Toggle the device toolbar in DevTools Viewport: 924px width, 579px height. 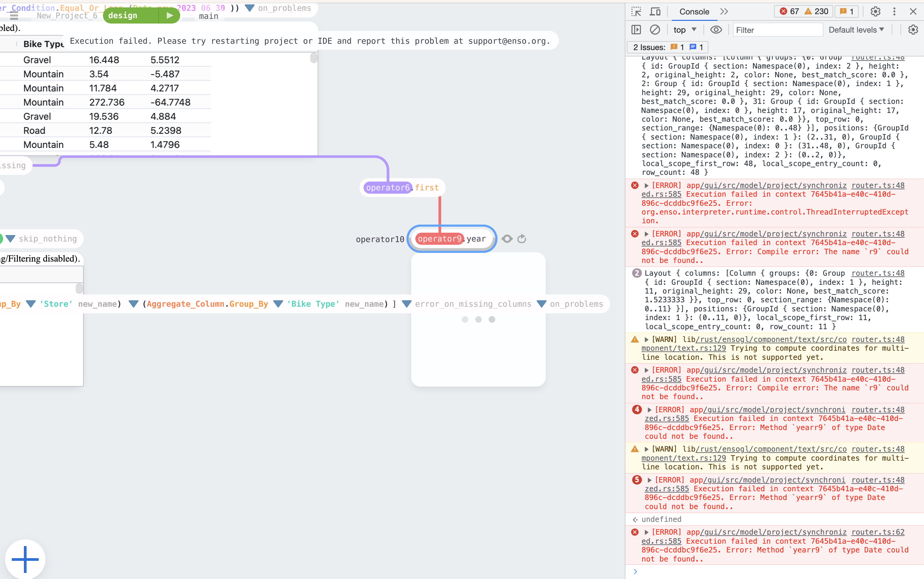click(655, 11)
